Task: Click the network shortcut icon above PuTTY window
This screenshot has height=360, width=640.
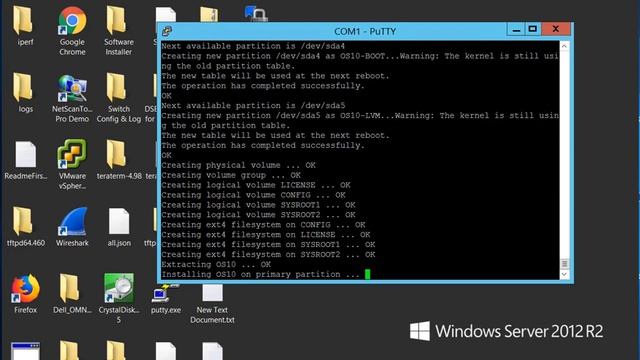Action: 256,13
